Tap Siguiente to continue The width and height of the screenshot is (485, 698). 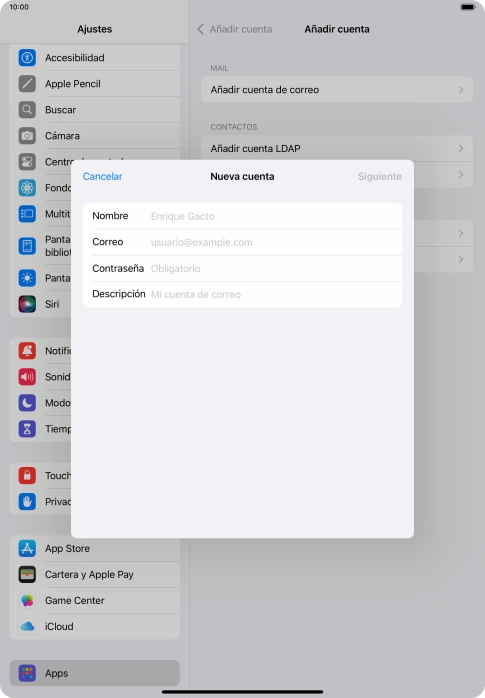tap(380, 176)
